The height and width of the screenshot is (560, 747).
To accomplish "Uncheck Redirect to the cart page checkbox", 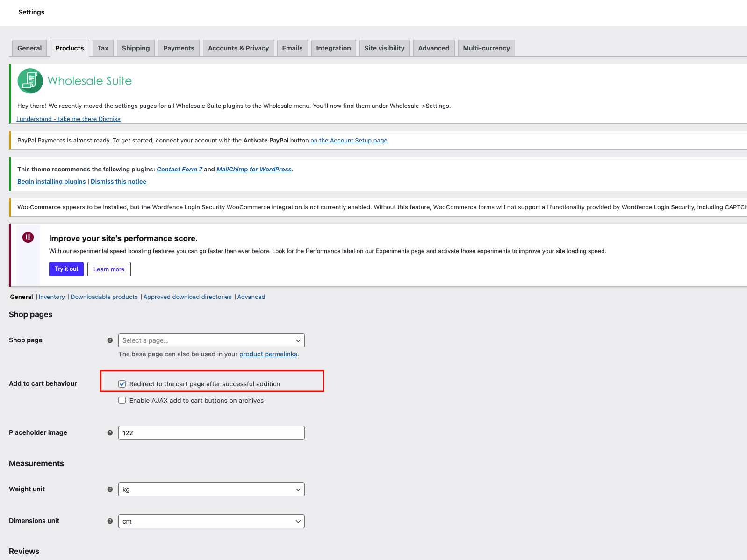I will (122, 384).
